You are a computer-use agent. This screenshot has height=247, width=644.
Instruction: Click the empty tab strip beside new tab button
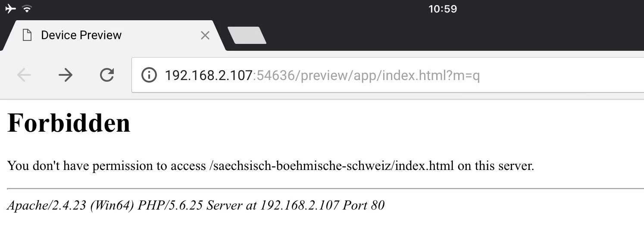click(x=453, y=35)
